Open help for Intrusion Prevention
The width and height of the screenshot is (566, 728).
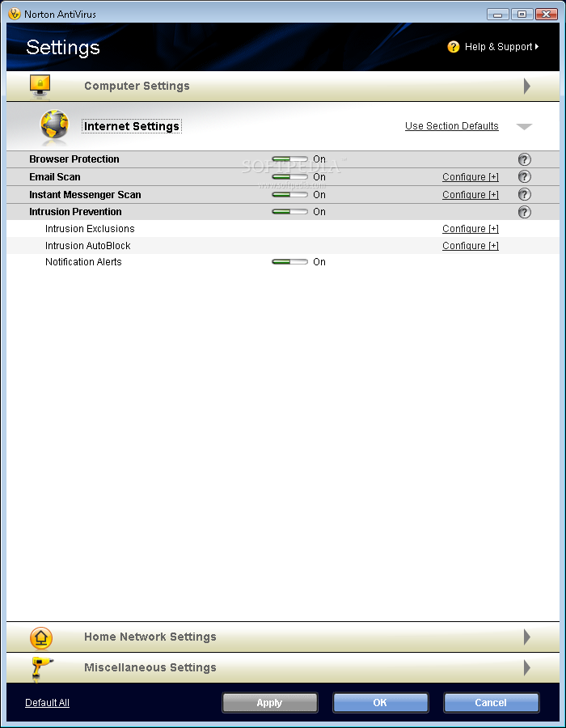pyautogui.click(x=524, y=212)
